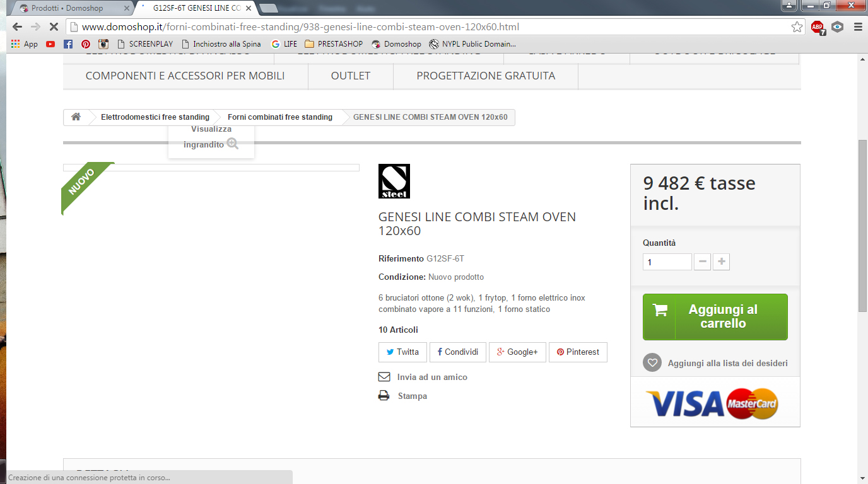This screenshot has height=484, width=868.
Task: Open the Pinterest bookmark icon
Action: (85, 44)
